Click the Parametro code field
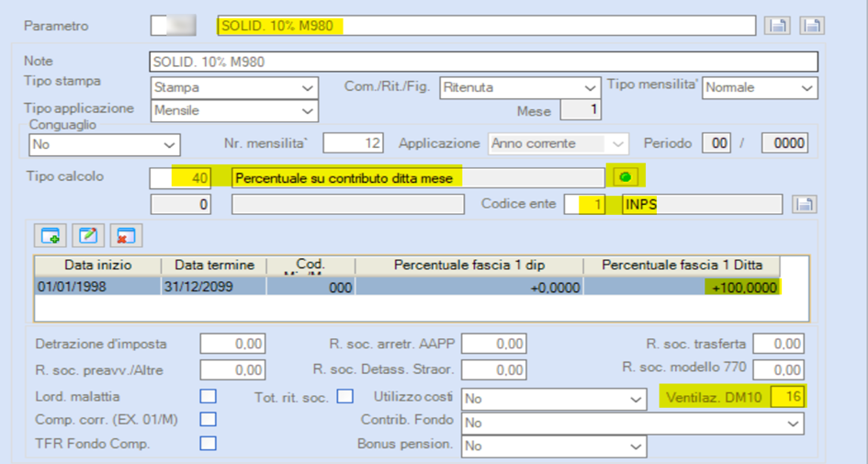Screen dimensions: 868x464 (174, 26)
